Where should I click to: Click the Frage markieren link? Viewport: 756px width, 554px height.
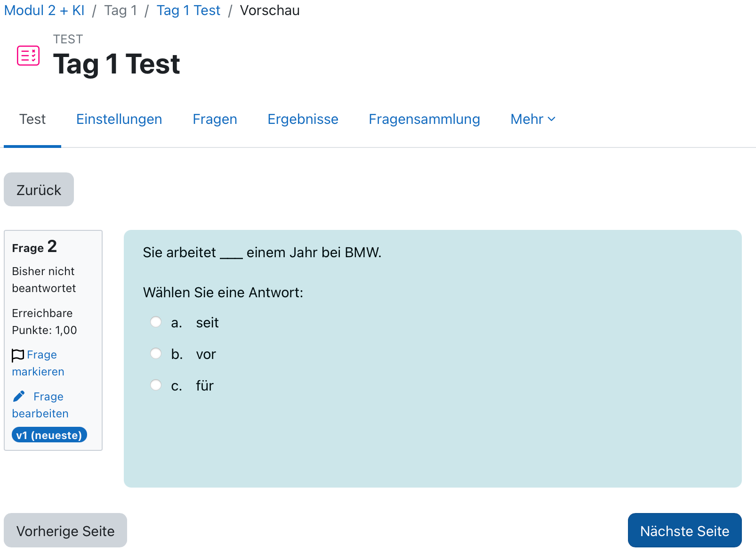[38, 363]
